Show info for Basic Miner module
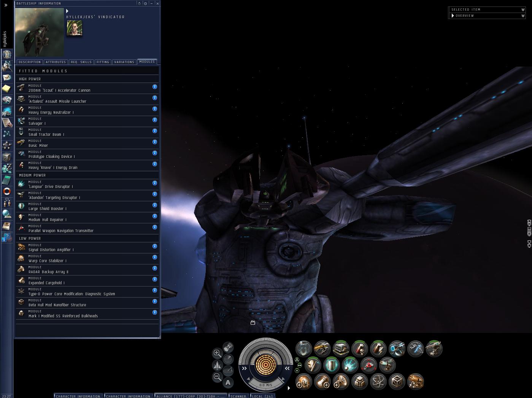Viewport: 532px width, 398px height. point(155,142)
